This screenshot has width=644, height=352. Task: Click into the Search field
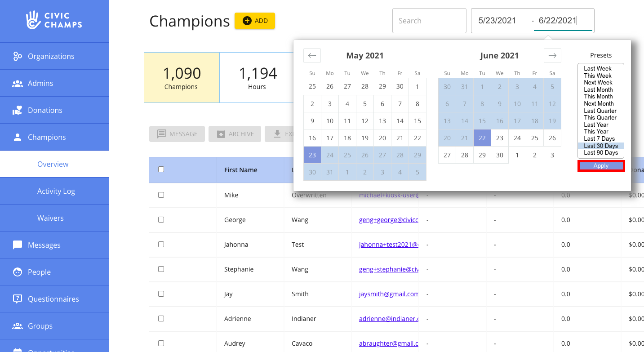point(429,21)
